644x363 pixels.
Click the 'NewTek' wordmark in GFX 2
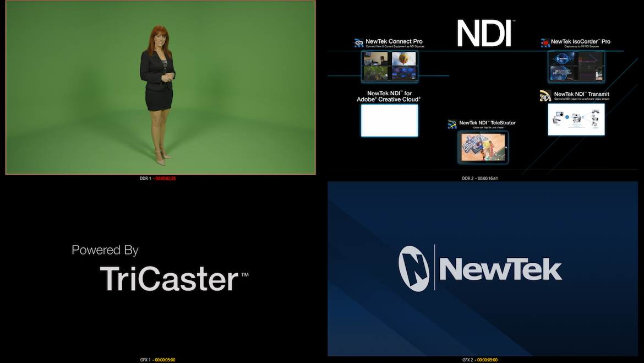[501, 270]
